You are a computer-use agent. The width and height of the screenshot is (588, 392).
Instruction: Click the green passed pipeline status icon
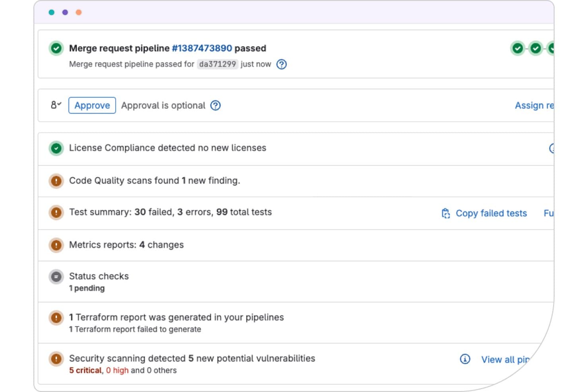coord(56,48)
